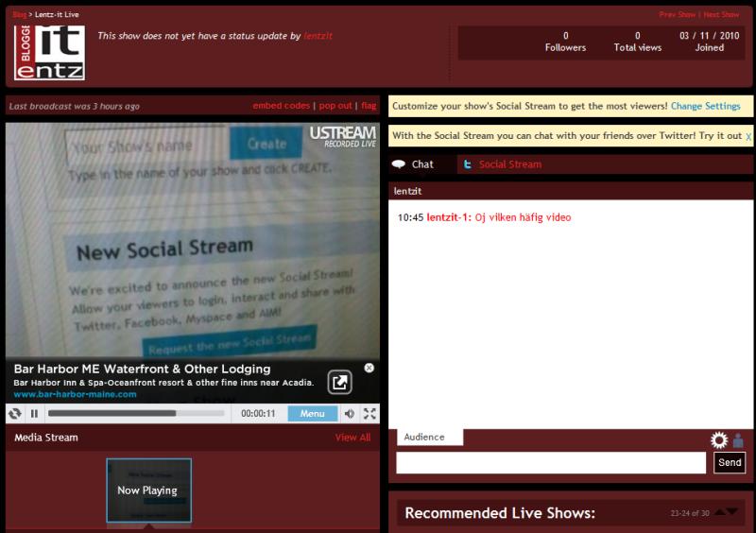Screen dimensions: 756x533
Task: Close the Bar Harbor ad overlay
Action: pos(369,368)
